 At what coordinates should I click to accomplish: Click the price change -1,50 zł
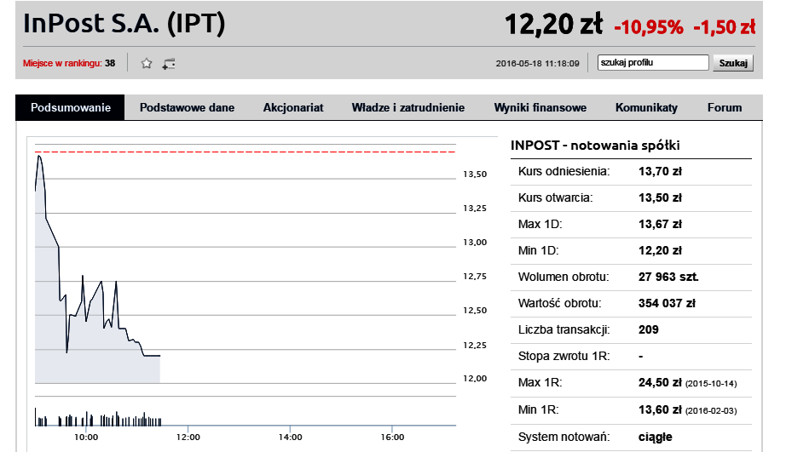coord(724,27)
